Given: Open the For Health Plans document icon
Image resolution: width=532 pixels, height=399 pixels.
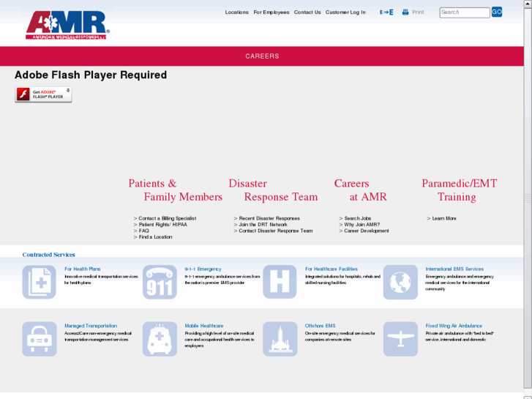Looking at the screenshot, I should coord(40,282).
